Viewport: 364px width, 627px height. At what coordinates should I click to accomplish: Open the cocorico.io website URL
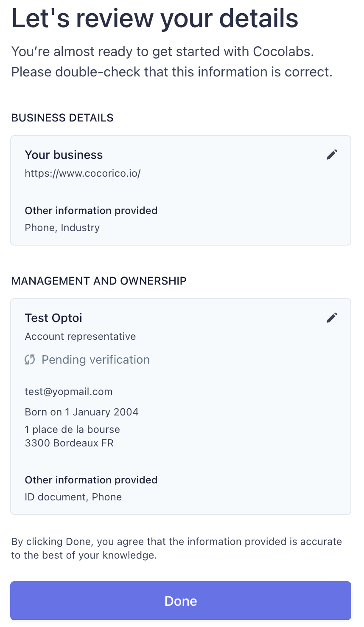83,173
